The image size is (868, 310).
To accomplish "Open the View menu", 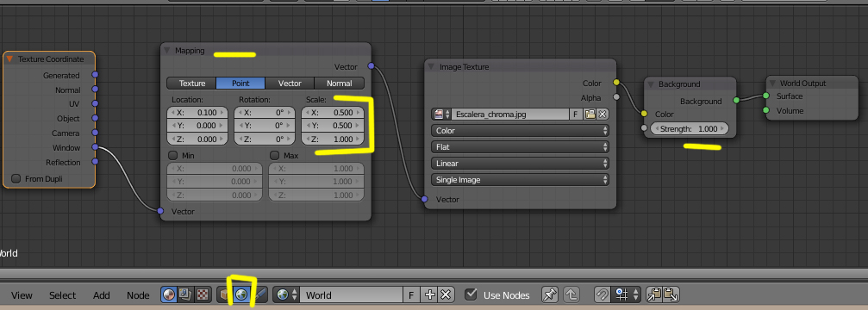I will 22,295.
